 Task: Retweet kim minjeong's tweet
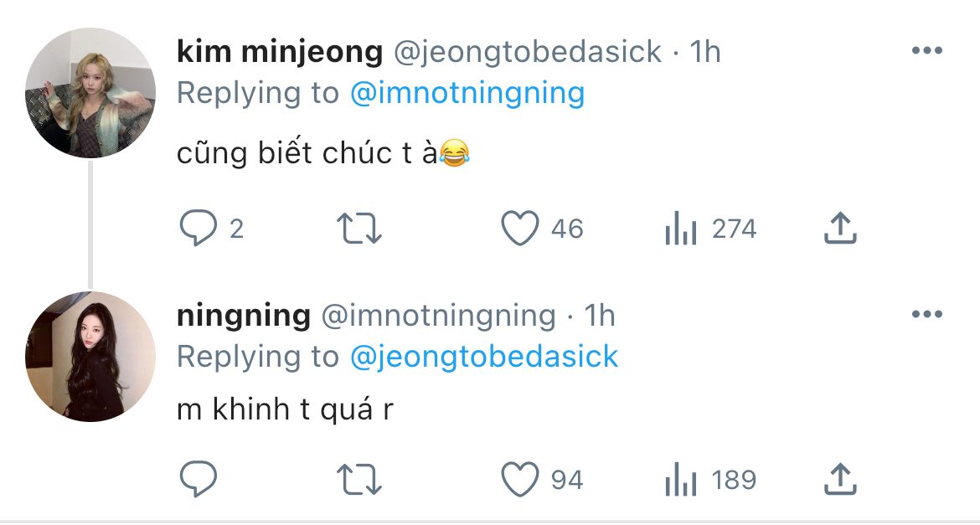click(x=358, y=229)
